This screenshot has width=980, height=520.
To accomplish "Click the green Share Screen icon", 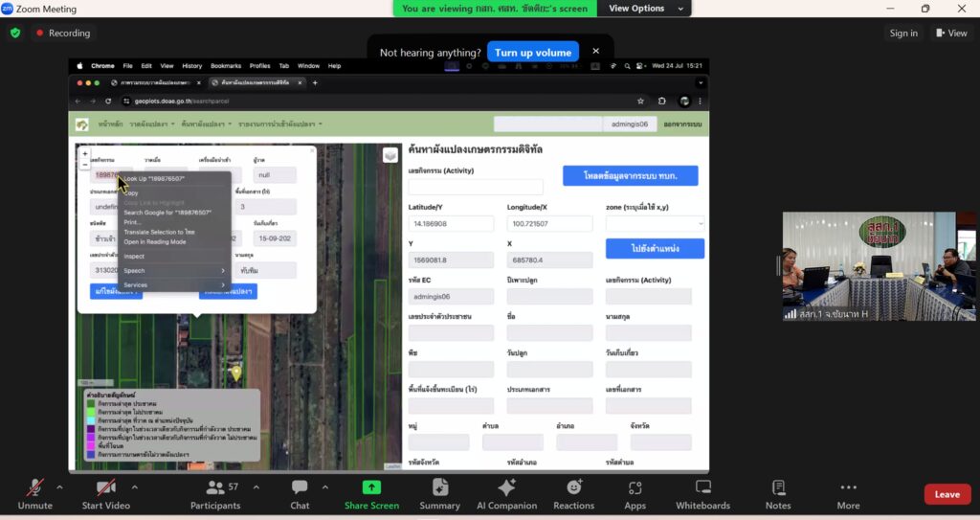I will click(371, 487).
